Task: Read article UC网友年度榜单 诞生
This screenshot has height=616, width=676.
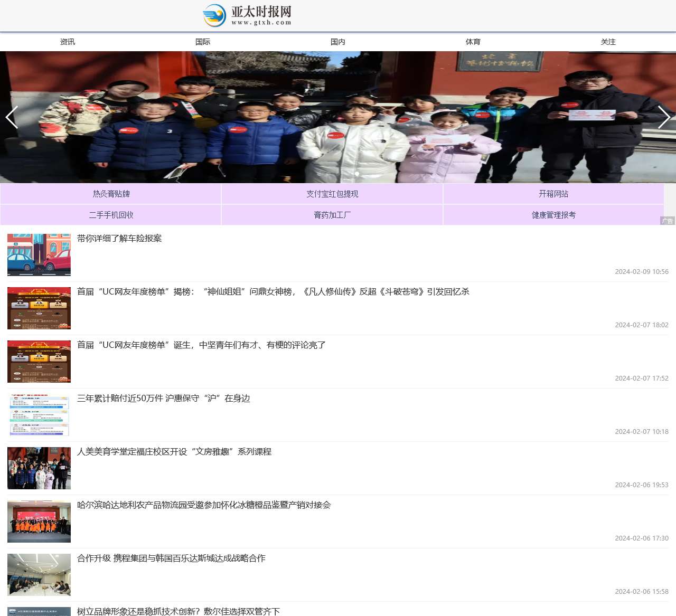Action: click(x=201, y=345)
